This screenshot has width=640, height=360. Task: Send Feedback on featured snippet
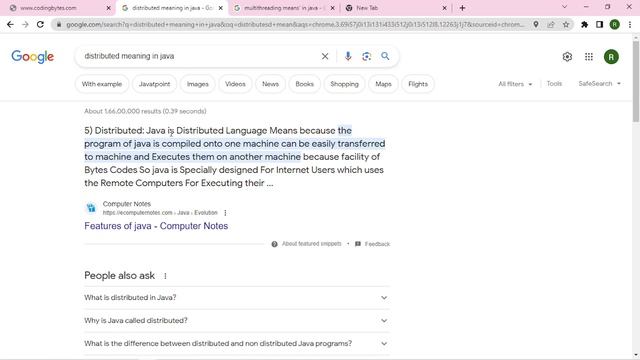(372, 244)
